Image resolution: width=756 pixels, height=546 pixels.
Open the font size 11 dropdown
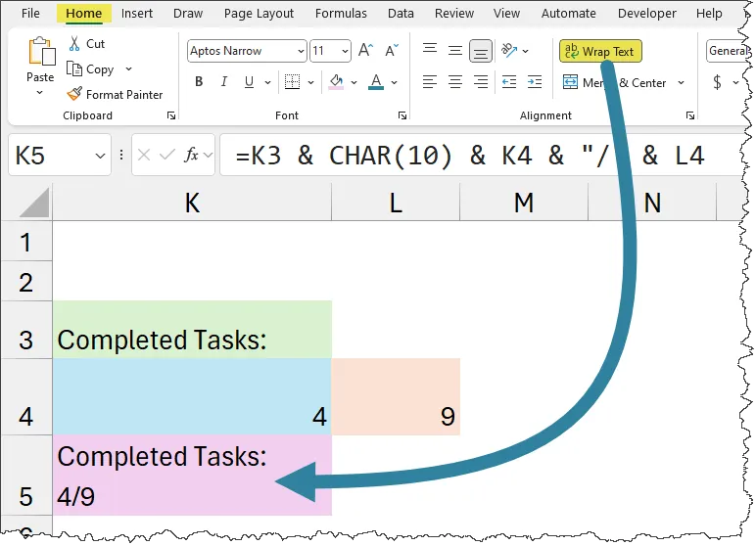pyautogui.click(x=345, y=51)
